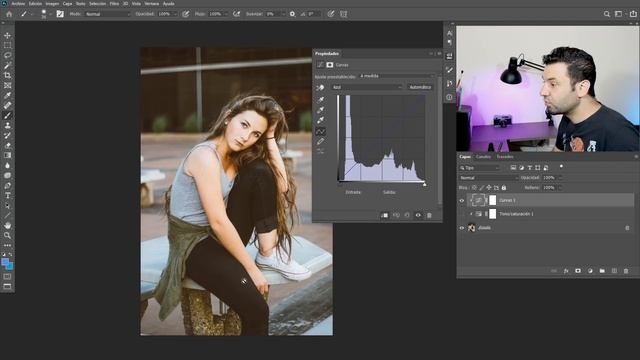Select the Eyedropper tool in left toolbar
Viewport: 640px width, 360px height.
click(x=7, y=95)
